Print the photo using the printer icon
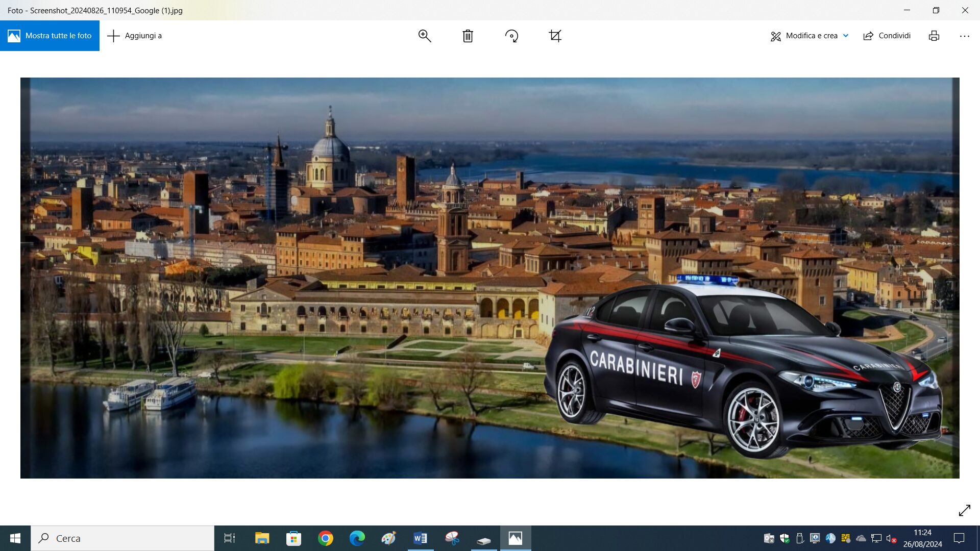 point(934,36)
